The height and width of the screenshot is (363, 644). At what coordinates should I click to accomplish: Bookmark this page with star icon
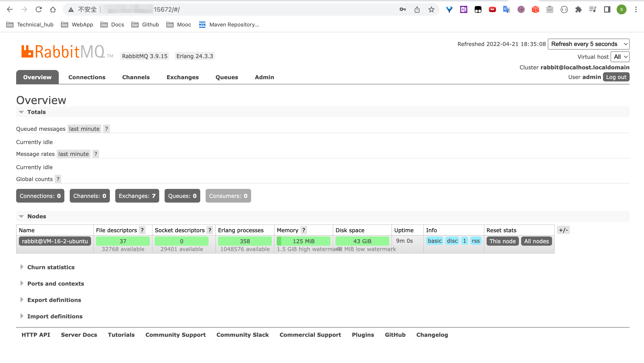(x=431, y=9)
